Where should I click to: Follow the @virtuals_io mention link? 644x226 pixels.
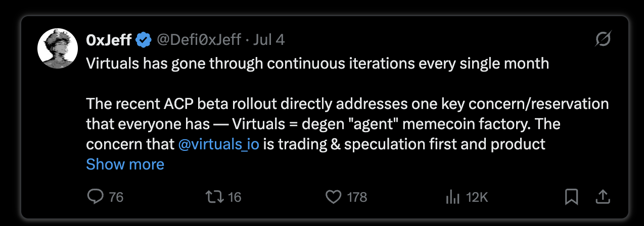[x=219, y=144]
